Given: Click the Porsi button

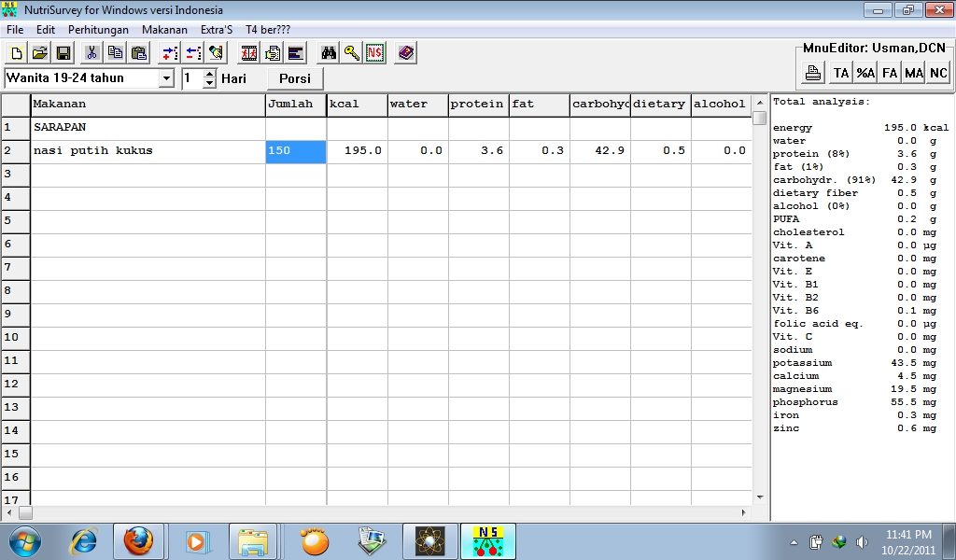Looking at the screenshot, I should click(x=295, y=78).
